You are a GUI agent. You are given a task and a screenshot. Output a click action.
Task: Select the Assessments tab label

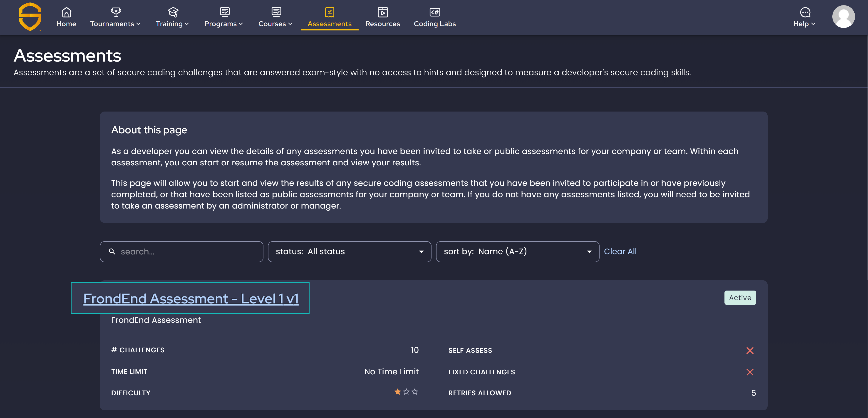(330, 24)
